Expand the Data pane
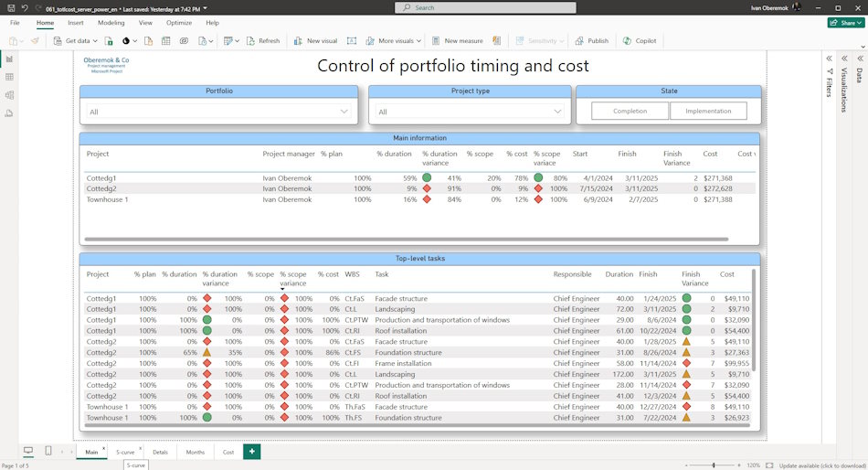Viewport: 868px width, 470px height. click(860, 59)
